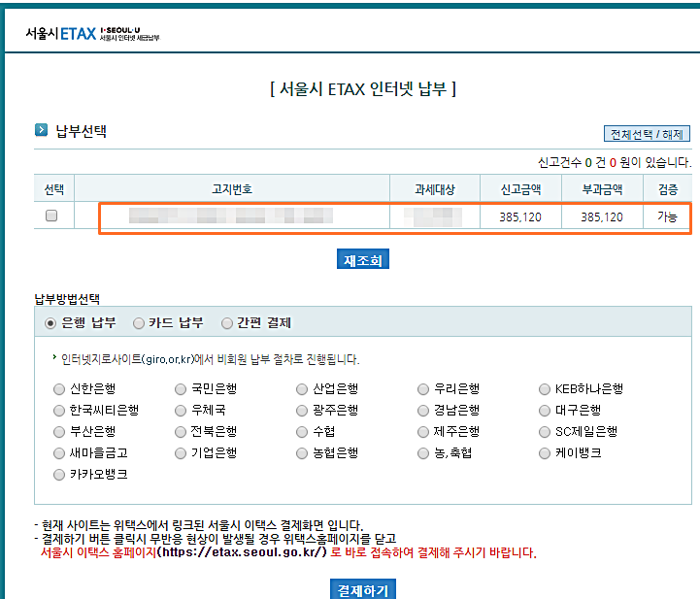
Task: Choose 제주은행 as the bank
Action: (x=423, y=432)
